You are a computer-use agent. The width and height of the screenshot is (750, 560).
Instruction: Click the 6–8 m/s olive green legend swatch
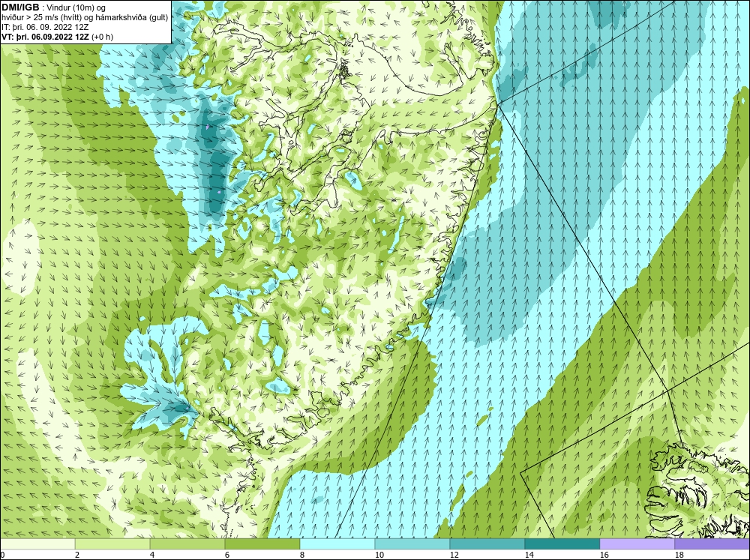(262, 544)
